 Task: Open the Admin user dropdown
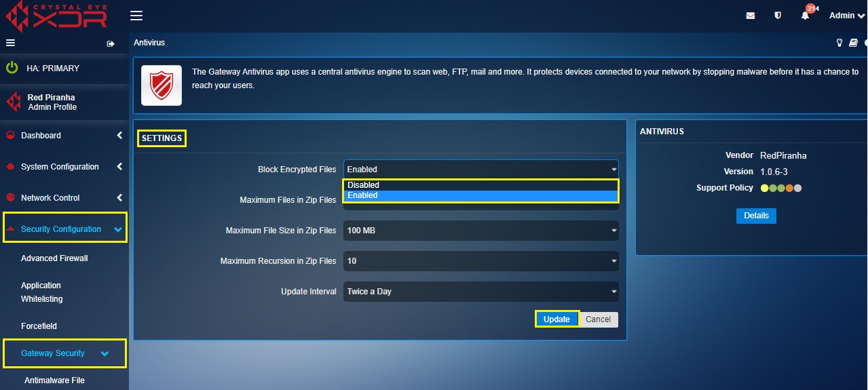(847, 16)
